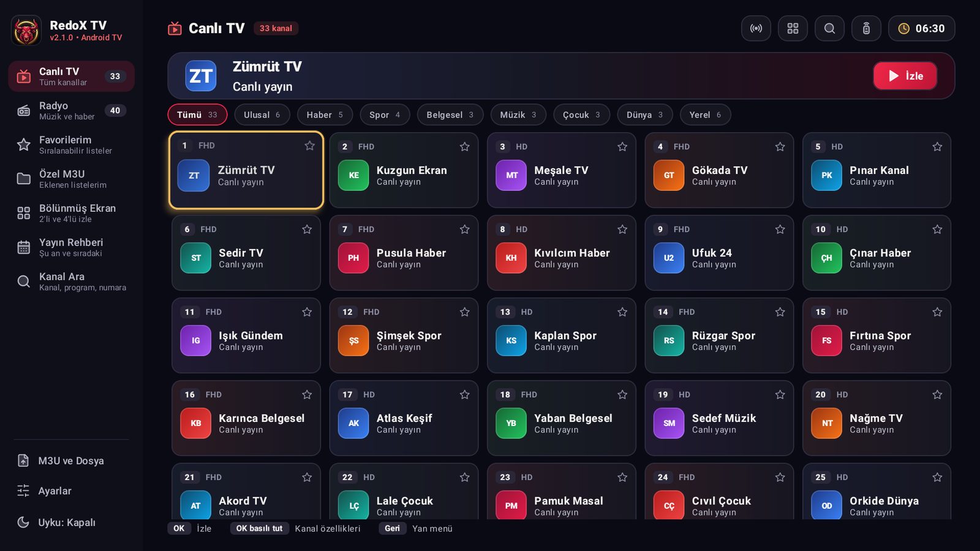Open Kanal Ara search page
The image size is (980, 551).
pyautogui.click(x=71, y=282)
